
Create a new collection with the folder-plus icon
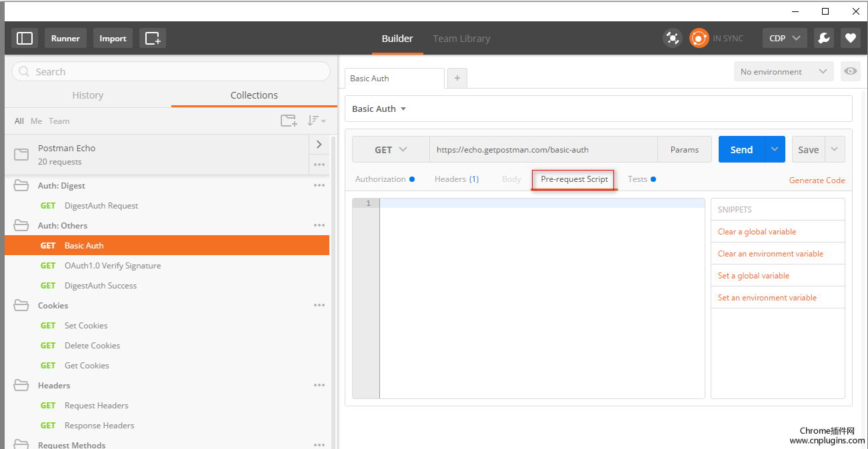(x=289, y=121)
